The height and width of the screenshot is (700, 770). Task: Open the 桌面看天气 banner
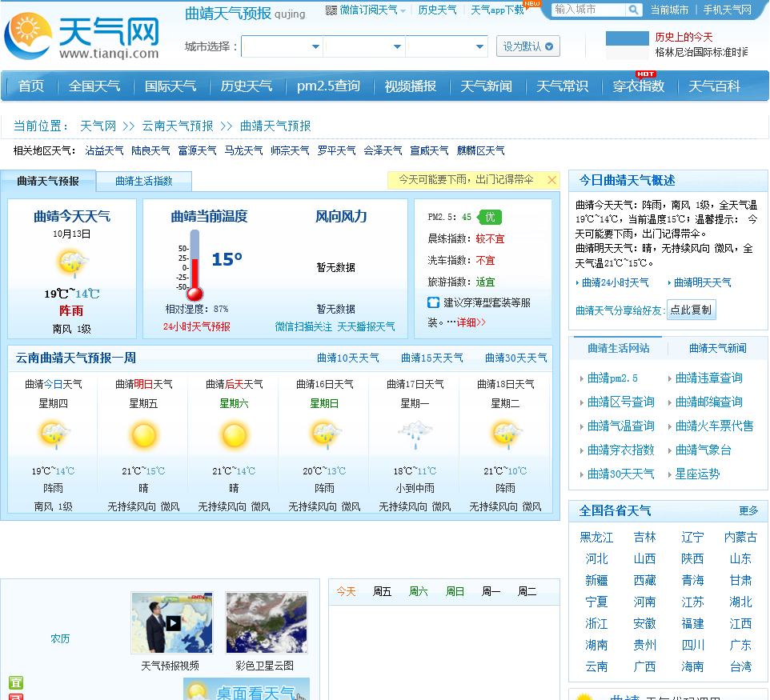coord(247,690)
